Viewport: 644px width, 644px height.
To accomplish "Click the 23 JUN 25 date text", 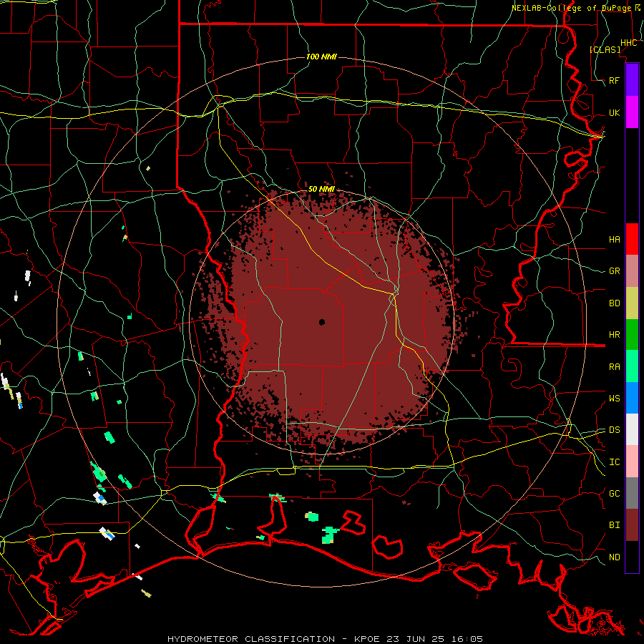I will 417,639.
